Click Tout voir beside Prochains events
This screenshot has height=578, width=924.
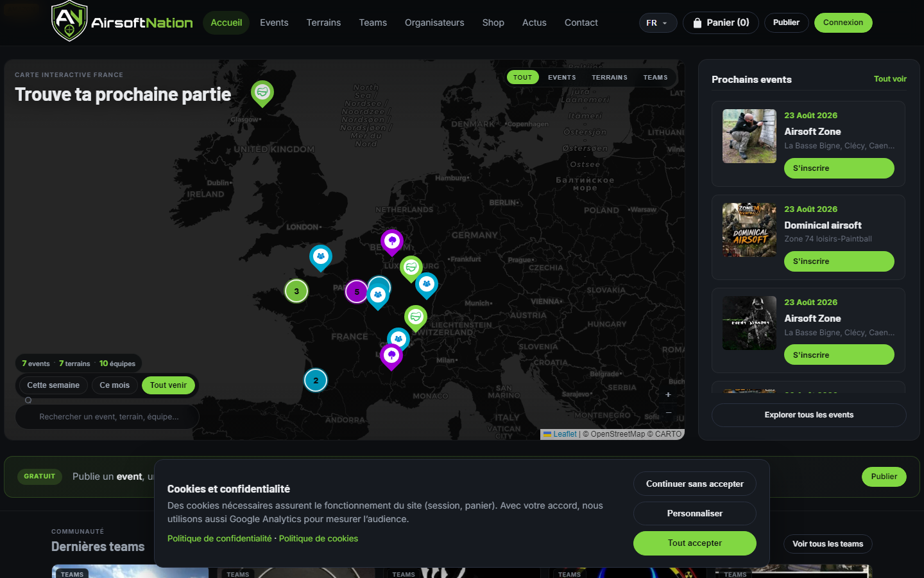click(890, 79)
